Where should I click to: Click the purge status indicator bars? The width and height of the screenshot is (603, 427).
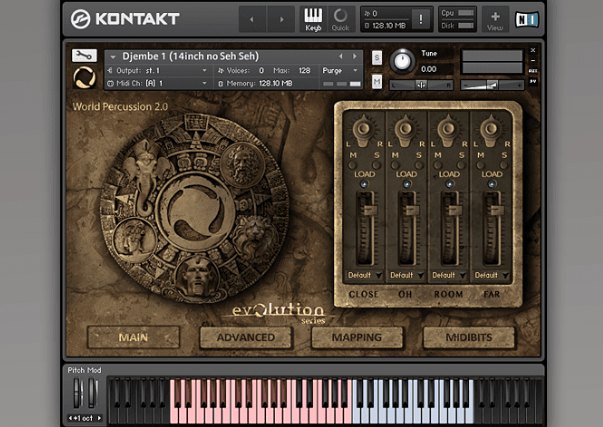341,83
